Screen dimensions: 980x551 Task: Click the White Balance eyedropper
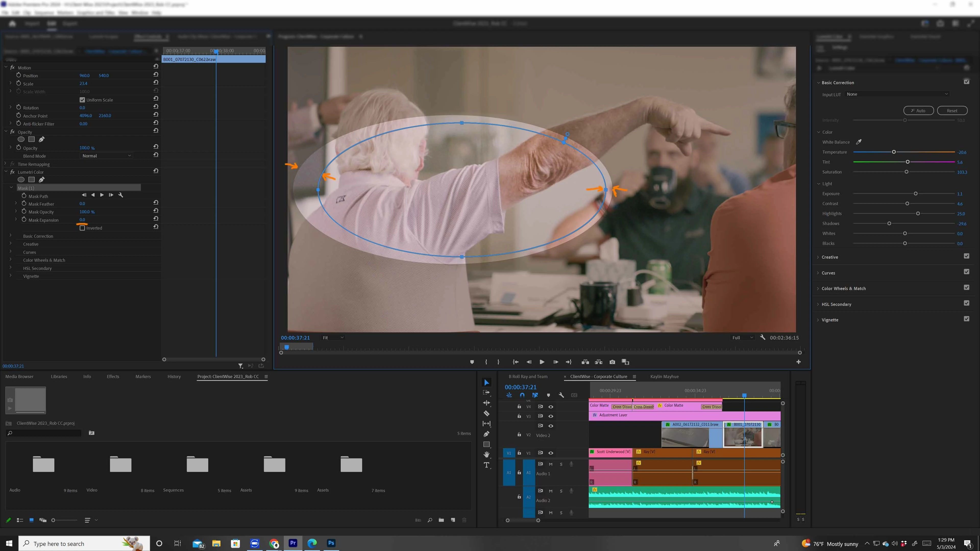pyautogui.click(x=859, y=142)
